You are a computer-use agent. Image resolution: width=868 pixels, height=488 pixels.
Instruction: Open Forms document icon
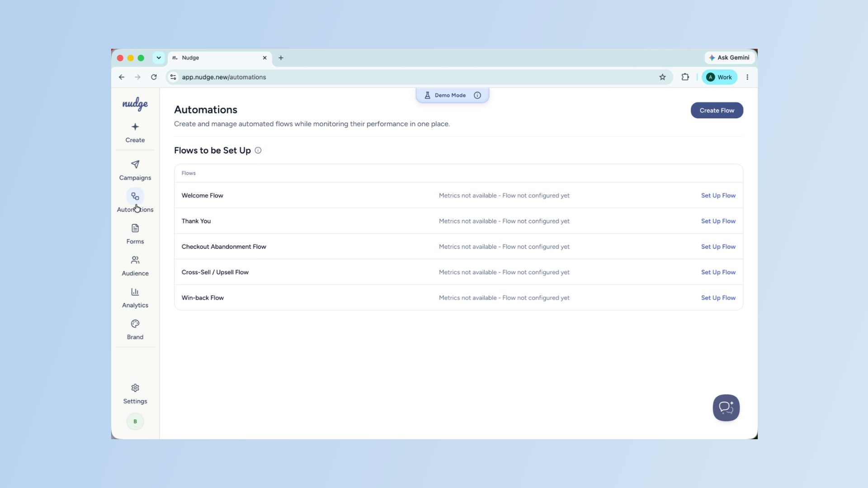click(x=135, y=228)
